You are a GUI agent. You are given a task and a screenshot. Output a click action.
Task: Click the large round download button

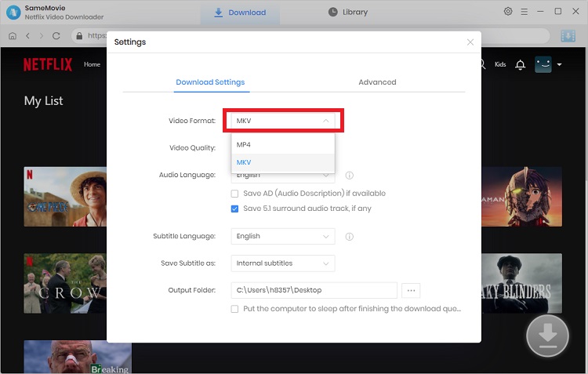(x=547, y=336)
